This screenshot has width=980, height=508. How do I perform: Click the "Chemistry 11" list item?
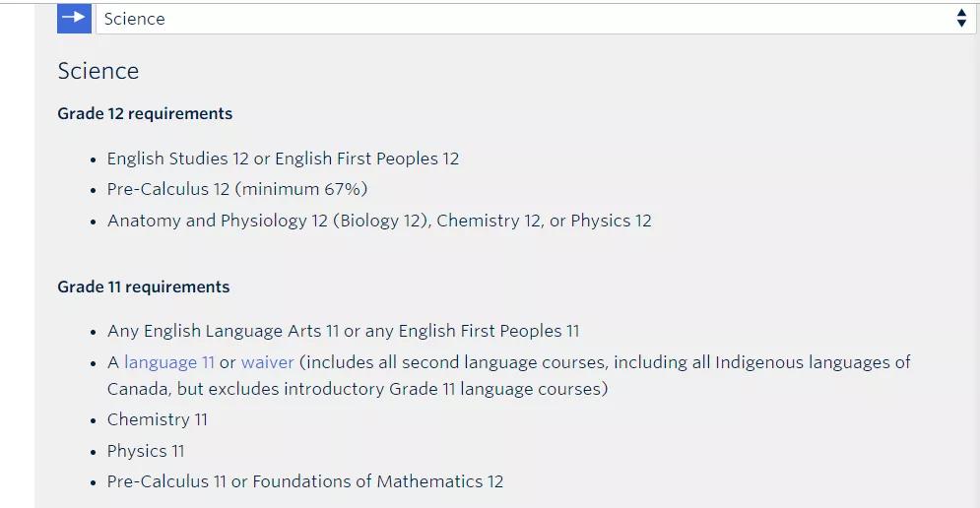(x=158, y=419)
